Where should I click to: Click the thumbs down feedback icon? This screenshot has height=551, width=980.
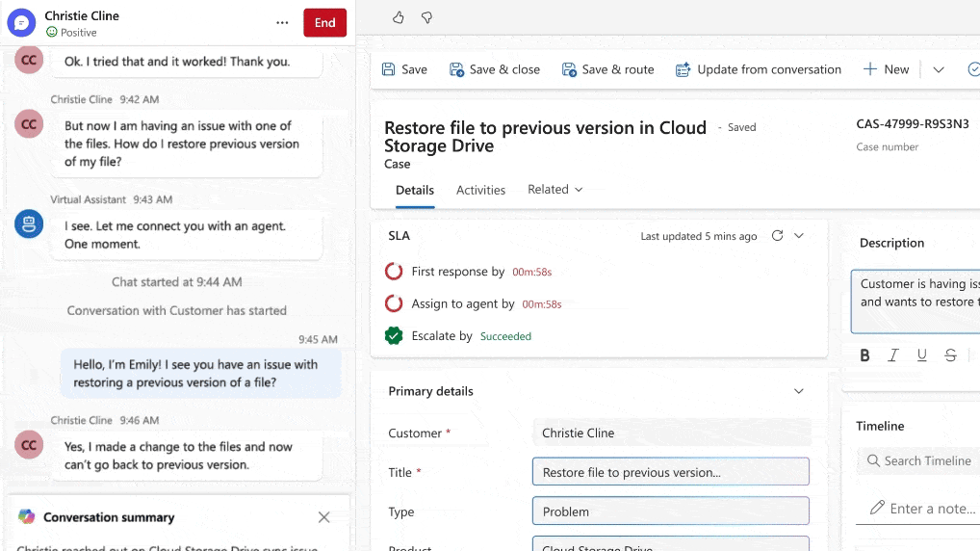click(x=426, y=17)
